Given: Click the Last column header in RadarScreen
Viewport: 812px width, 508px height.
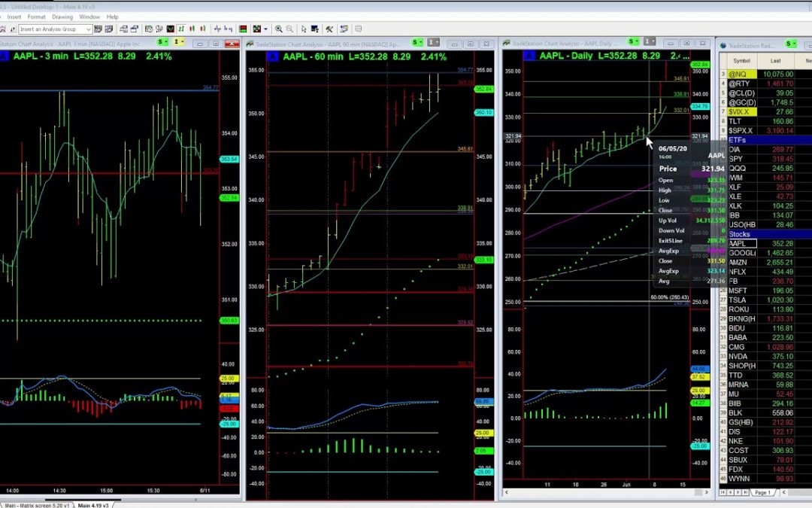Looking at the screenshot, I should coord(774,60).
